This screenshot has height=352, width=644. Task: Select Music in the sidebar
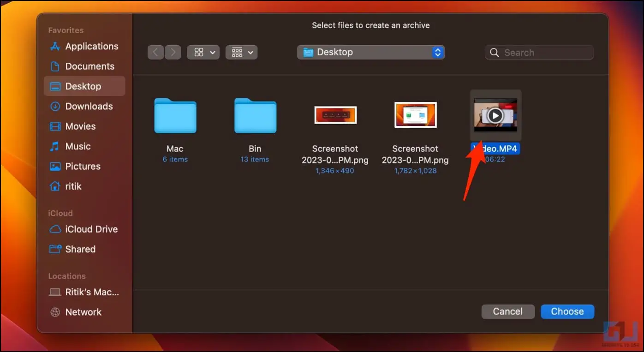point(84,146)
